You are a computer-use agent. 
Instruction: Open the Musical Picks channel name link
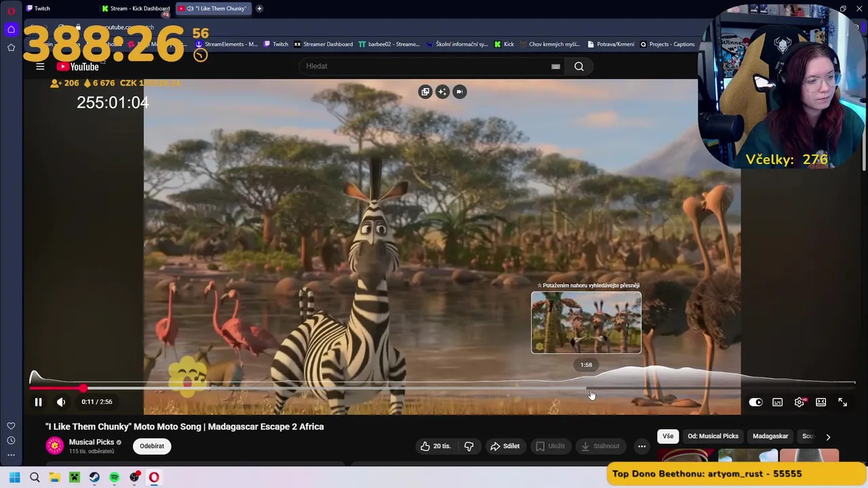92,442
